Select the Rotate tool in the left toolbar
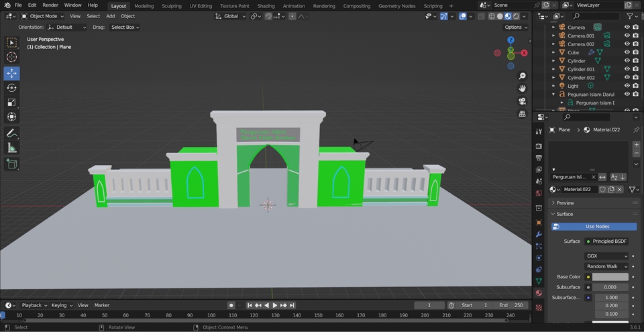644x332 pixels. click(x=11, y=88)
